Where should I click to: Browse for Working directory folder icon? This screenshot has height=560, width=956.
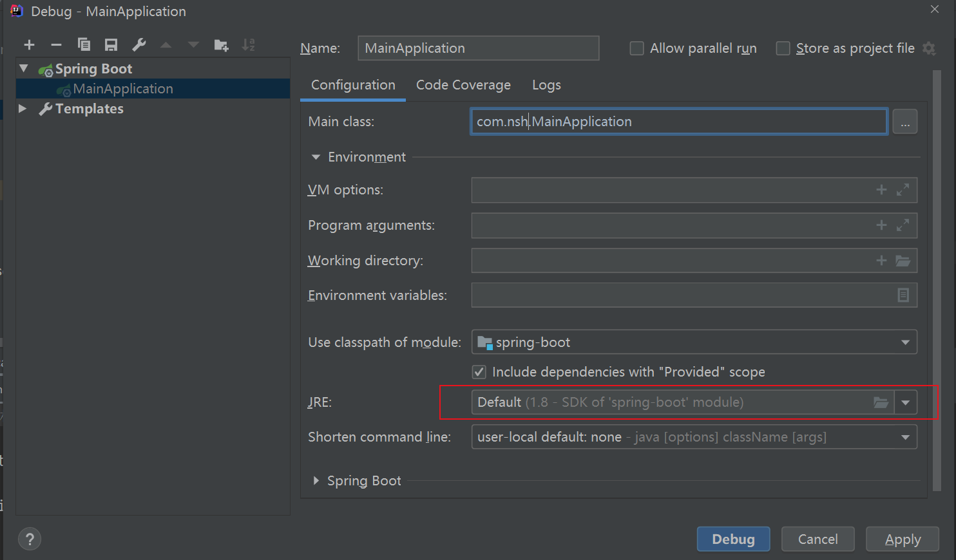coord(903,261)
